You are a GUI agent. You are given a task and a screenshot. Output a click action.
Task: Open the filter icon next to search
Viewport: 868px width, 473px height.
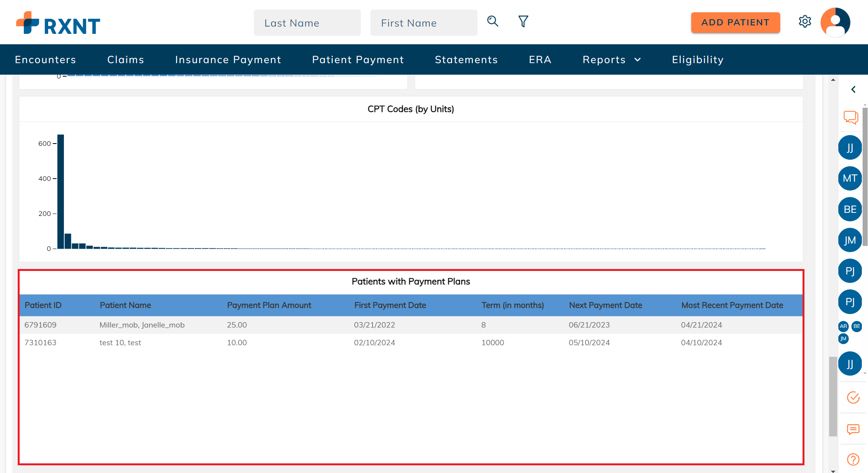(523, 22)
